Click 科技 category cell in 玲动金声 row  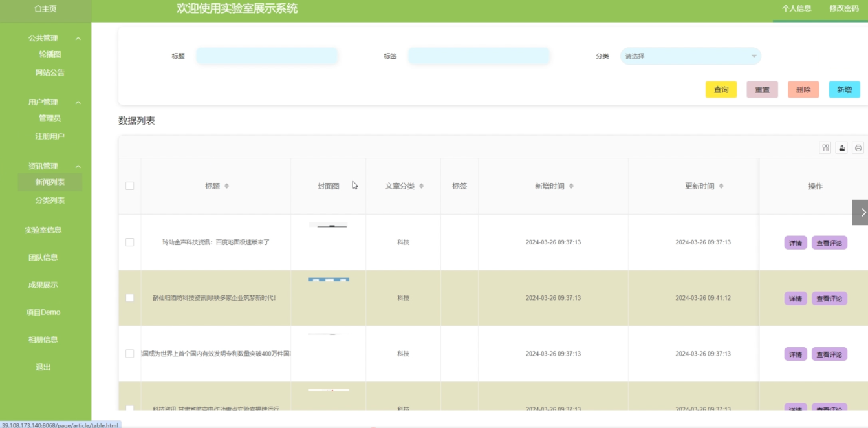point(403,242)
